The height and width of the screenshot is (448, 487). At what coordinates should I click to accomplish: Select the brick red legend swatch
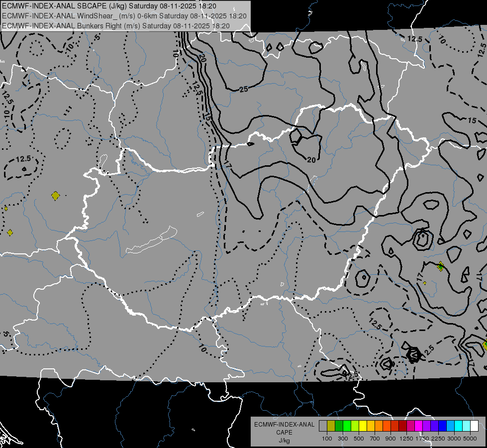[x=395, y=426]
